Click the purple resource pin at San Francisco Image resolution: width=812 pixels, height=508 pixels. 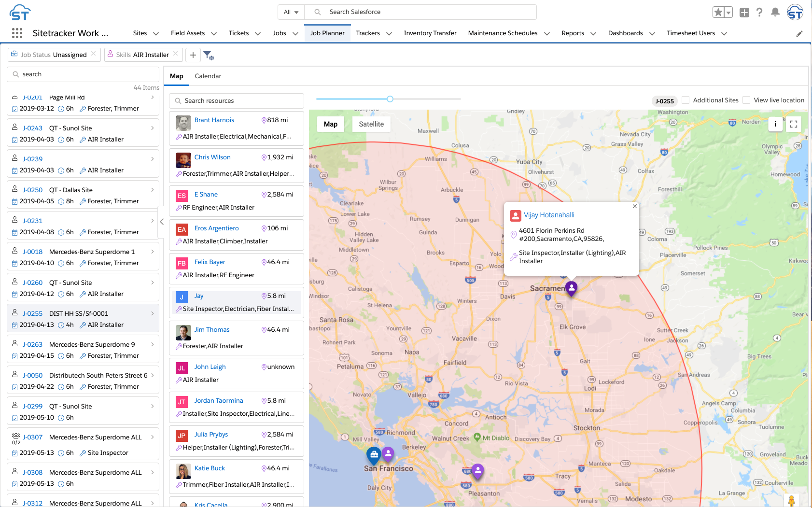[388, 453]
